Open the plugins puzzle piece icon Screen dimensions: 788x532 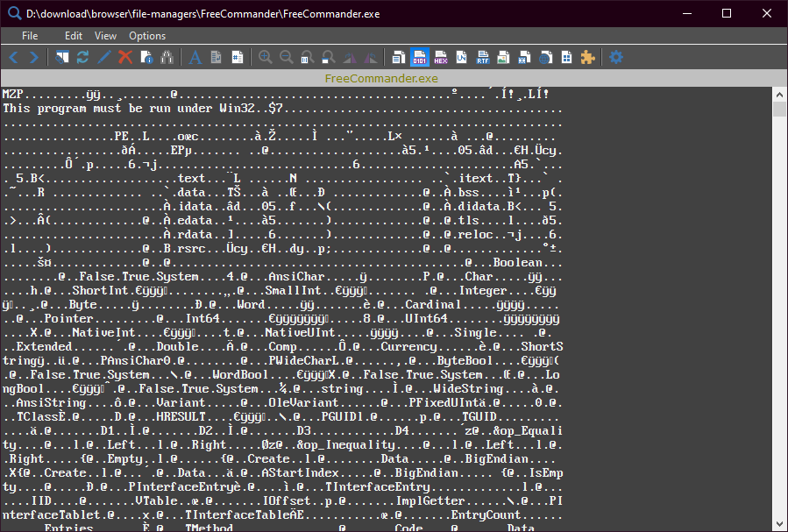(587, 57)
